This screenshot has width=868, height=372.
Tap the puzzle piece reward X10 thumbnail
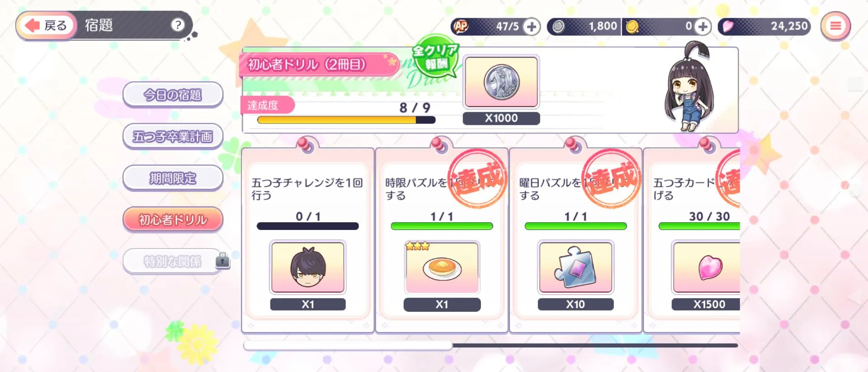click(x=576, y=267)
